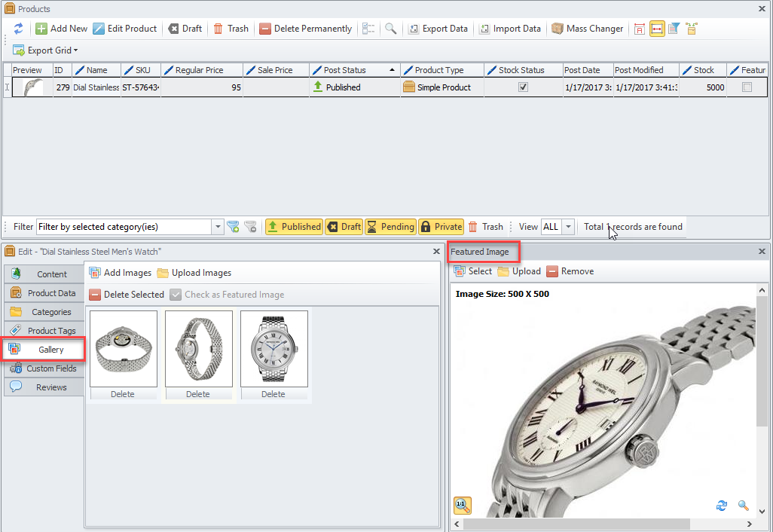Select third gallery front-view watch thumbnail
Image resolution: width=773 pixels, height=532 pixels.
click(274, 349)
